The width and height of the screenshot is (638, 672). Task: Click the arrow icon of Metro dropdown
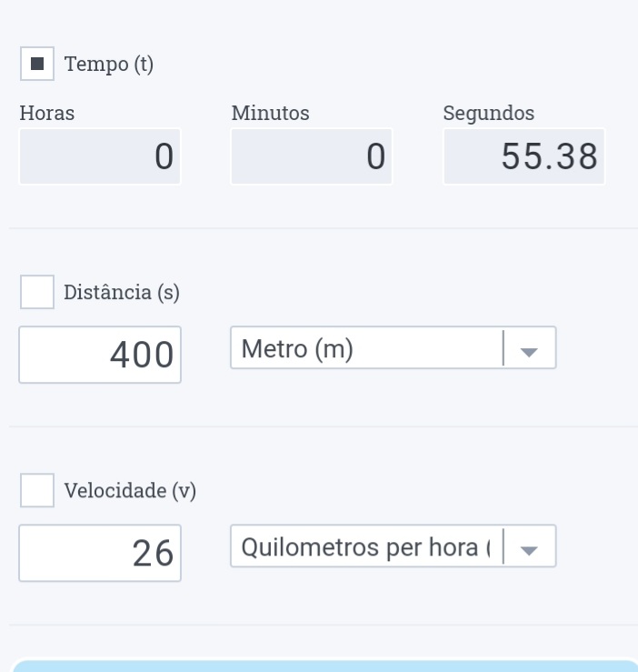click(529, 352)
